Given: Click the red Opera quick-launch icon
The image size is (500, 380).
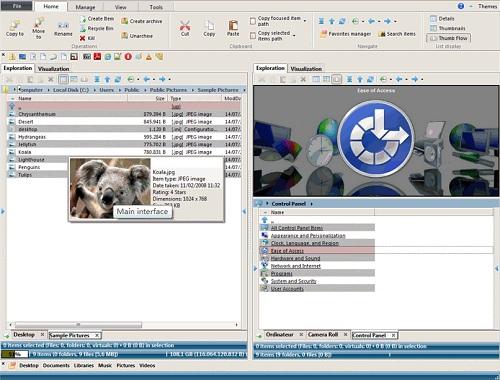Looking at the screenshot, I should tap(128, 56).
